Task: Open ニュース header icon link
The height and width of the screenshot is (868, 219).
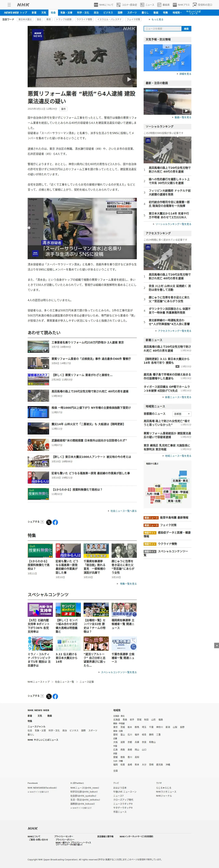Action: click(147, 5)
